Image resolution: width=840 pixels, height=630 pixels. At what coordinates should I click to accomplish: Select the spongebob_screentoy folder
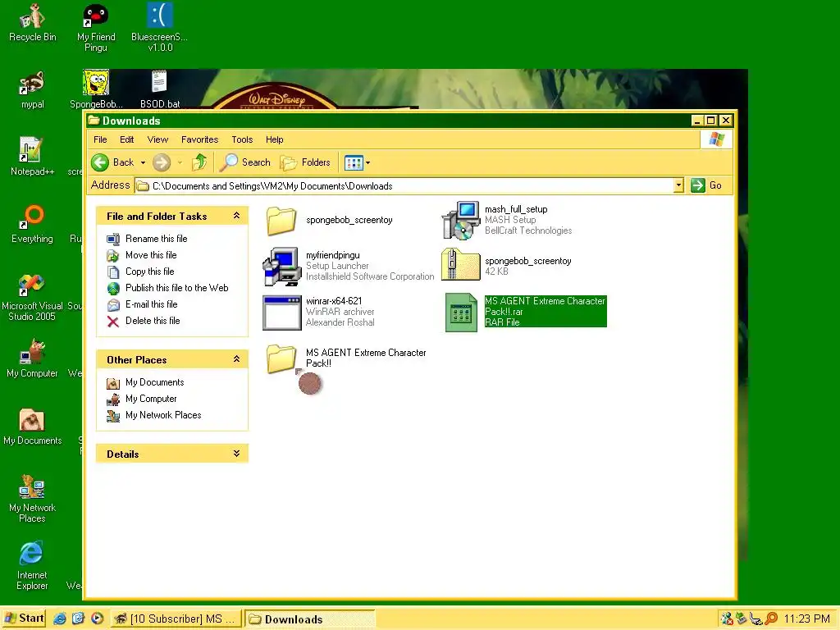330,220
